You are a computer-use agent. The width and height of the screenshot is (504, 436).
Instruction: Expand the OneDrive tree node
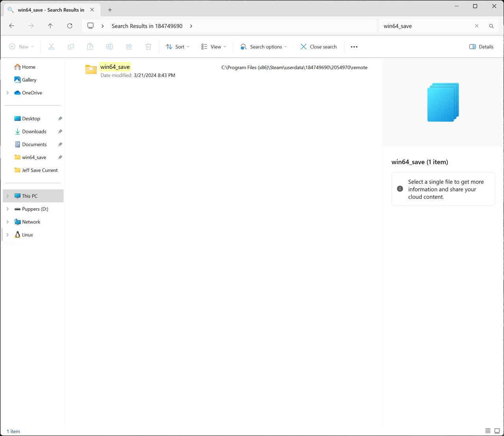pos(7,93)
